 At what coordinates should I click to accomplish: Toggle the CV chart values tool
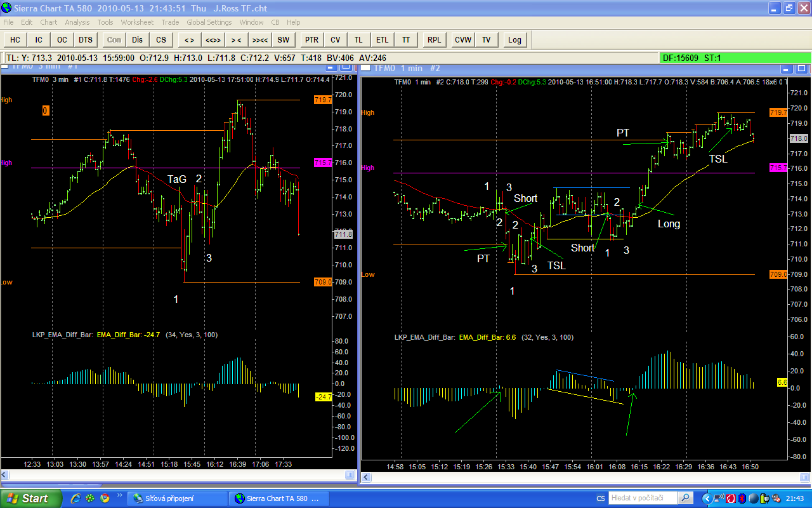[335, 40]
